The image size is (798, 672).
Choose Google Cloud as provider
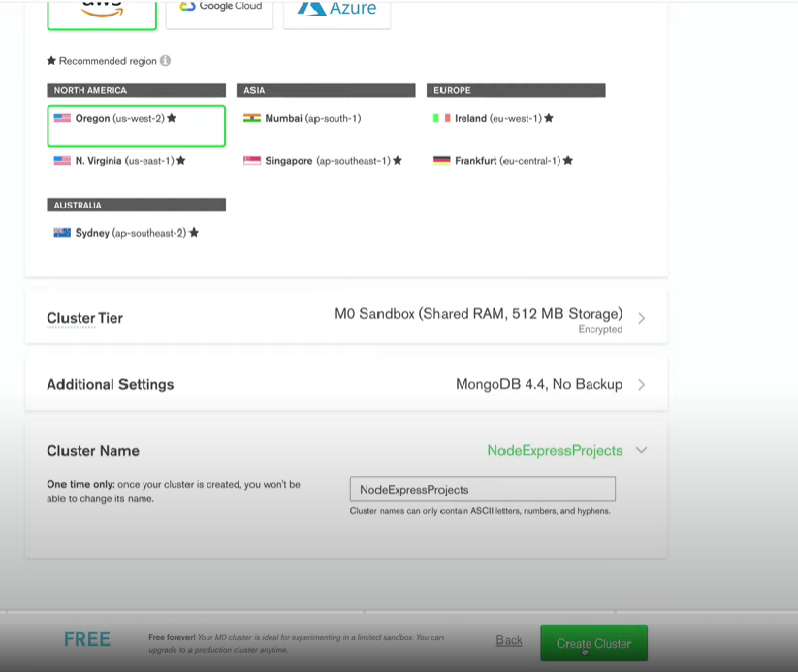coord(219,14)
